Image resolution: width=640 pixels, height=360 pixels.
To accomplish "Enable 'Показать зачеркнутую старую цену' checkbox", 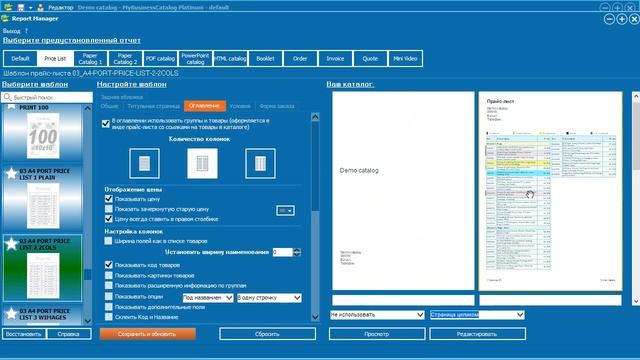I will [109, 209].
